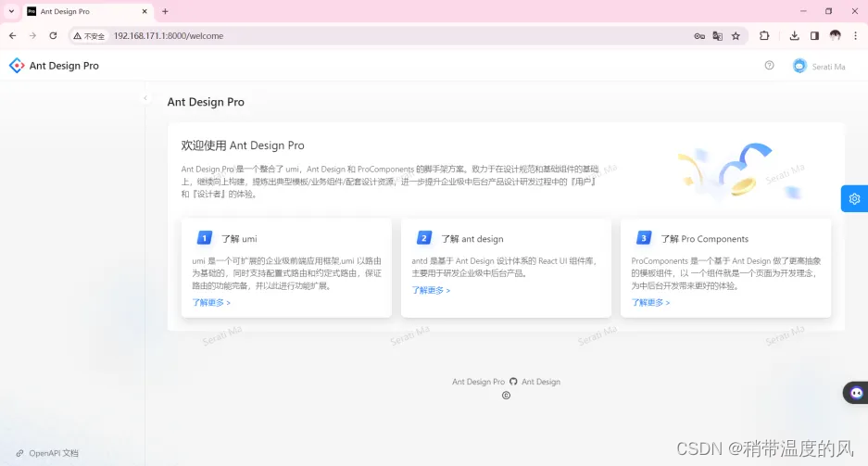Open the OpenAPI 文档 link

click(x=47, y=453)
